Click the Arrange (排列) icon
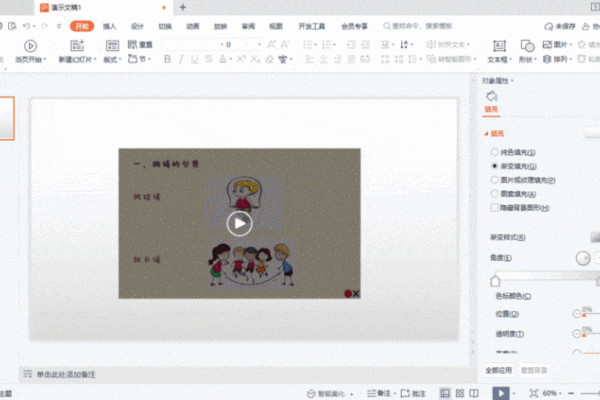600x400 pixels. coord(547,59)
